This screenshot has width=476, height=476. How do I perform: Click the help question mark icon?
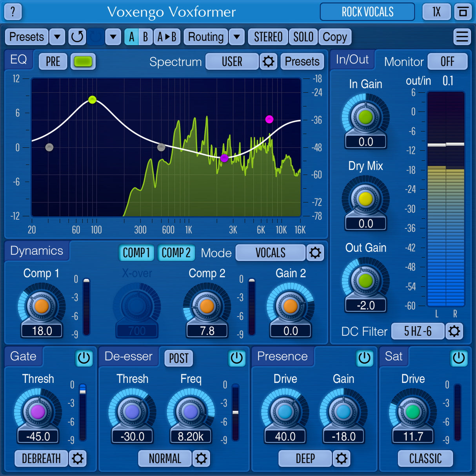point(13,12)
